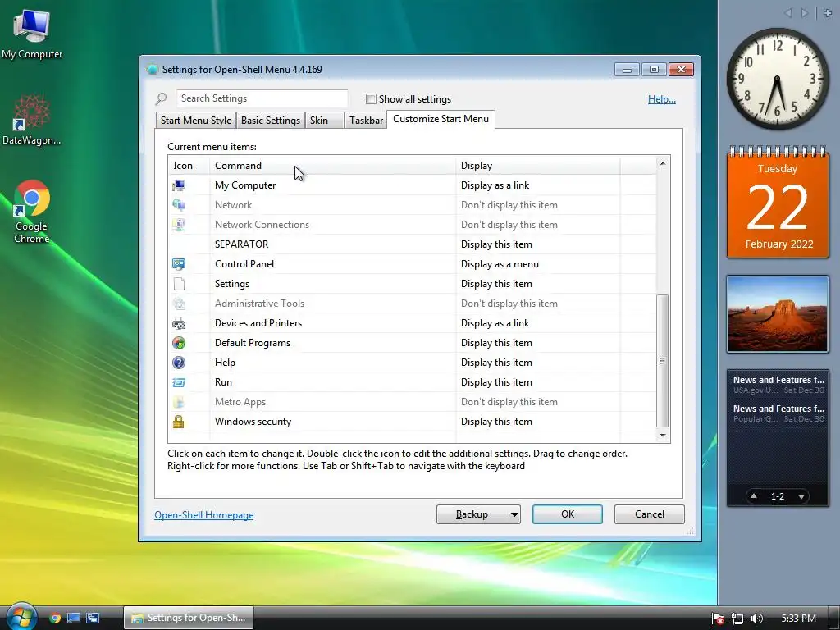The width and height of the screenshot is (840, 630).
Task: Select the Settings command text
Action: pos(232,284)
